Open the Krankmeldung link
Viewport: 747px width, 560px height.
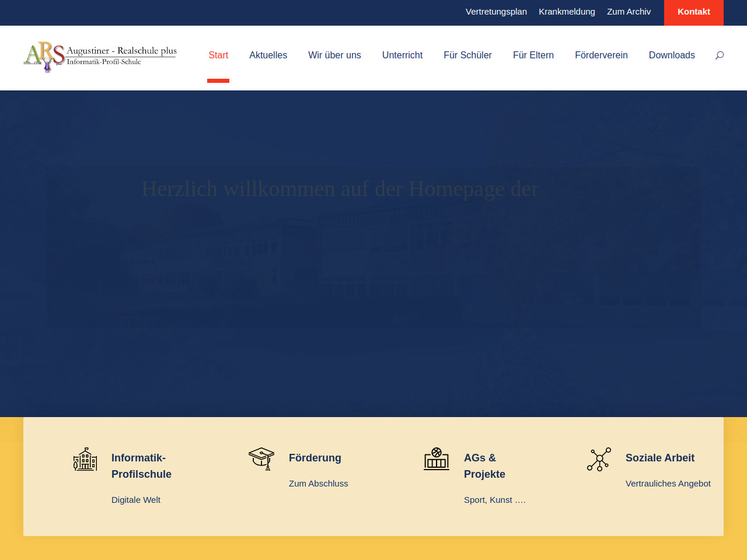pyautogui.click(x=567, y=12)
